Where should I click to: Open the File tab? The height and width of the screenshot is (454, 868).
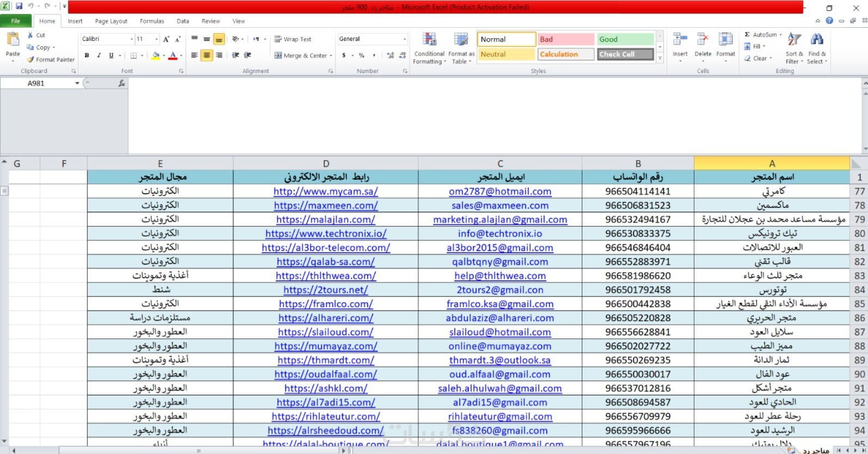15,21
